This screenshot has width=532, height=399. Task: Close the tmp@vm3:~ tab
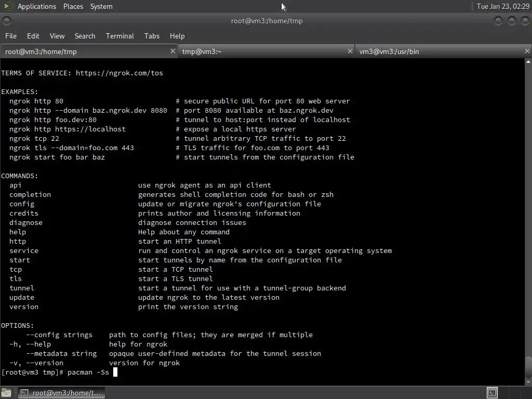click(x=350, y=51)
